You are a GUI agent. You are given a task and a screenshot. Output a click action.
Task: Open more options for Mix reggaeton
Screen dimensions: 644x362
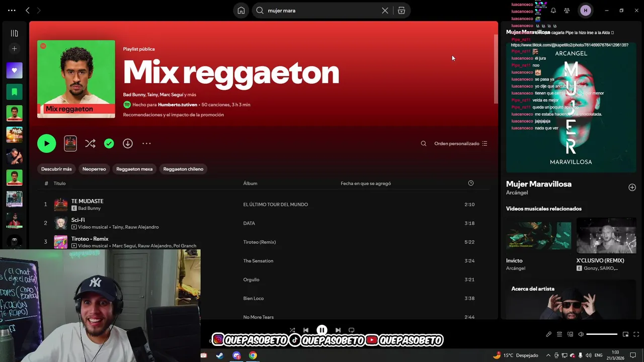[x=146, y=143]
